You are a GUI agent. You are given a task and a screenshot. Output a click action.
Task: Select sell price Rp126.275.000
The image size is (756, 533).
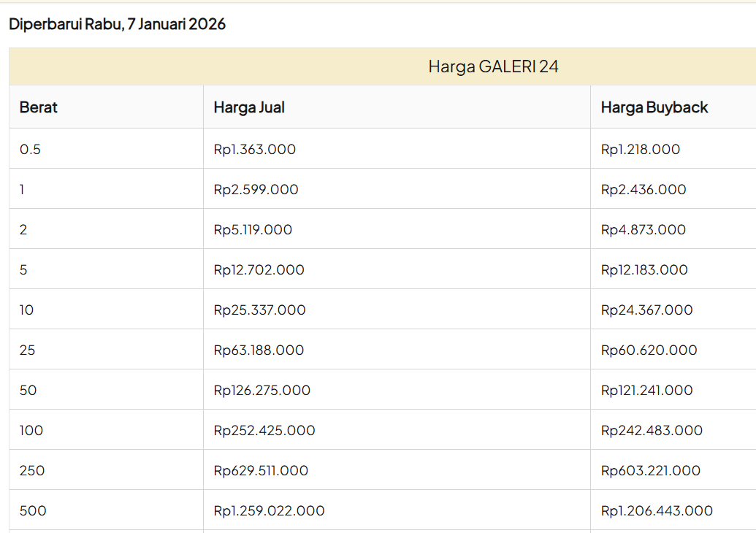tap(261, 390)
